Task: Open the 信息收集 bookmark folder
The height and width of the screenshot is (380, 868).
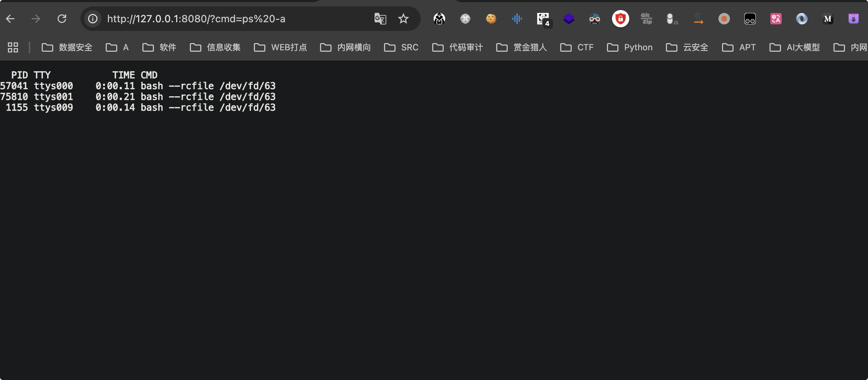Action: 215,47
